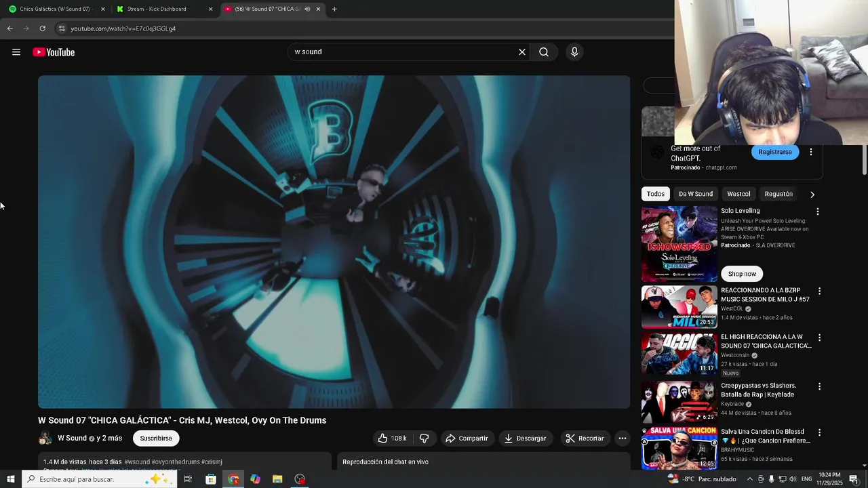Screen dimensions: 868x488
Task: Click Registrarse on the ChatGPT ad
Action: click(x=775, y=152)
